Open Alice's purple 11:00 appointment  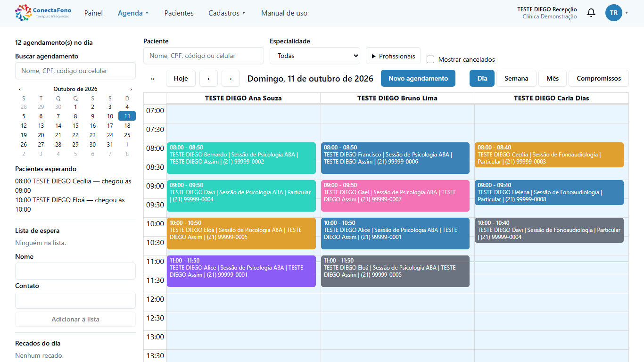point(241,271)
